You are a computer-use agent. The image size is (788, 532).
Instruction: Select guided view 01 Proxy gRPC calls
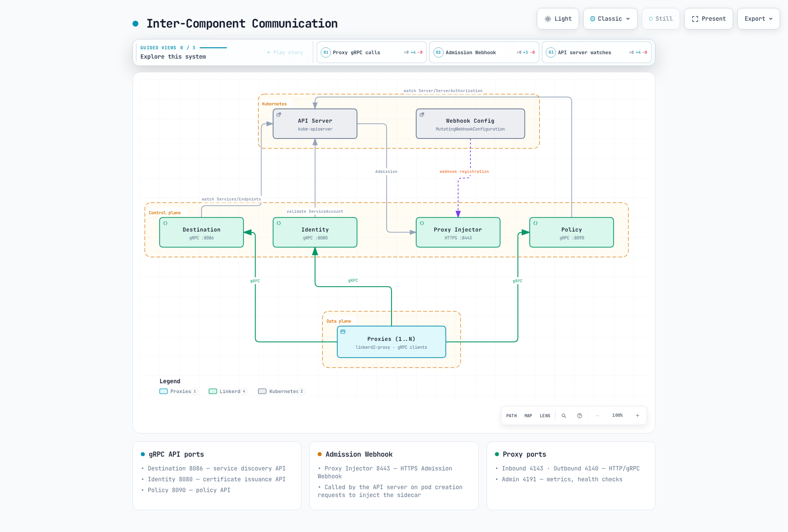pyautogui.click(x=371, y=52)
